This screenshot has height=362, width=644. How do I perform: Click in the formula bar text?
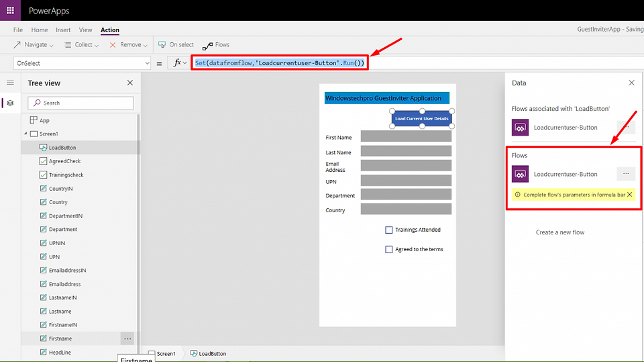click(x=280, y=63)
